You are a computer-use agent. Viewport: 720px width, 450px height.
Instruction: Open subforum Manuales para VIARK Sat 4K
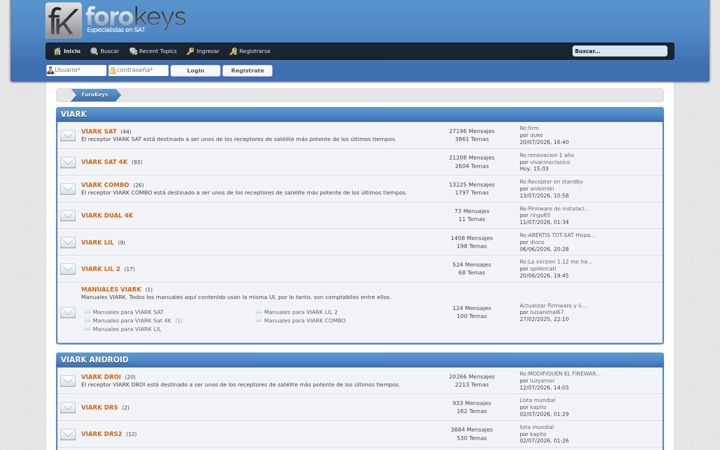pyautogui.click(x=132, y=321)
